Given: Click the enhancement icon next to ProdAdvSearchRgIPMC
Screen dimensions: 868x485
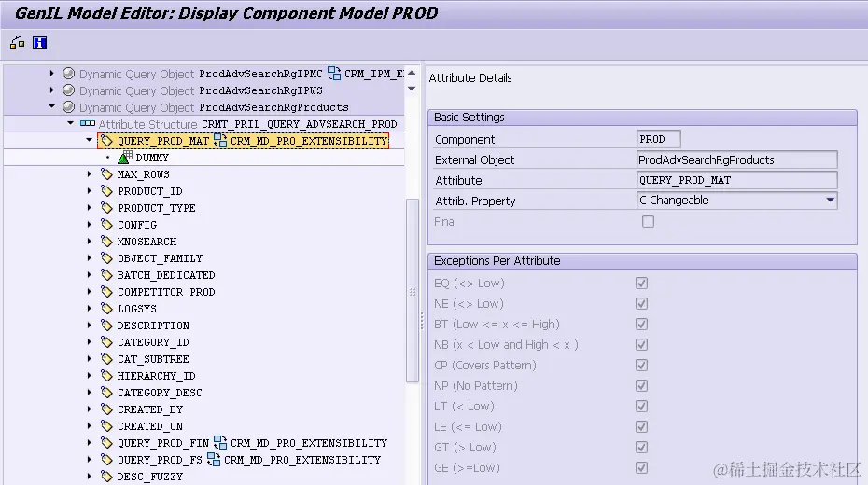Looking at the screenshot, I should pyautogui.click(x=334, y=73).
